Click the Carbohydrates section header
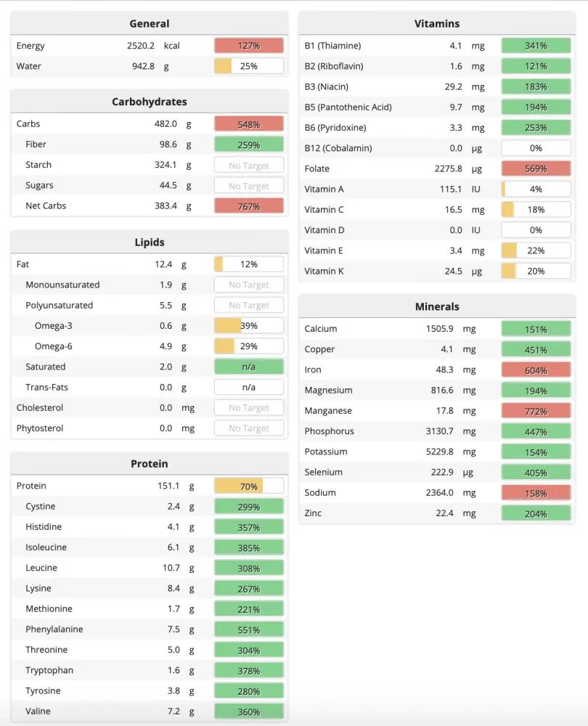This screenshot has width=588, height=726. point(149,102)
